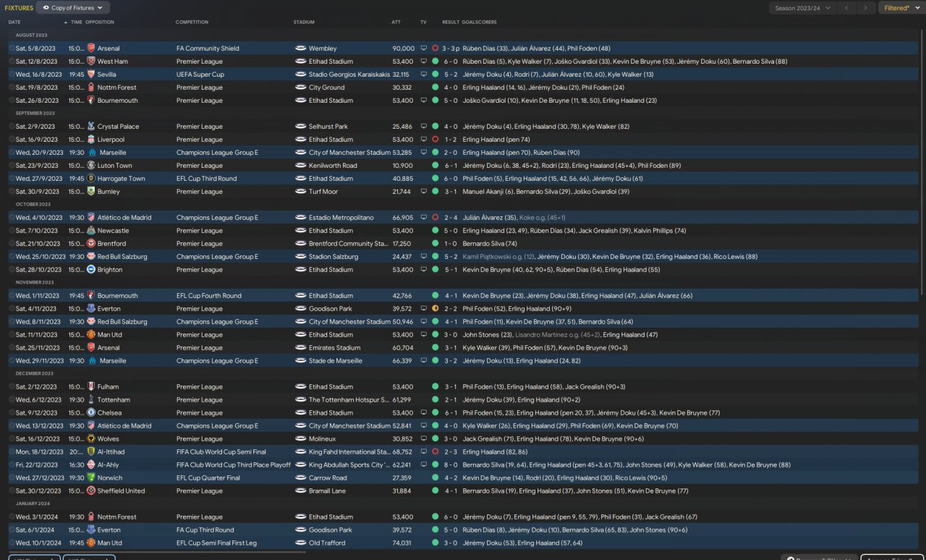Screen dimensions: 926x560
Task: Toggle the tick circle on the Luton Town row
Action: (x=11, y=166)
